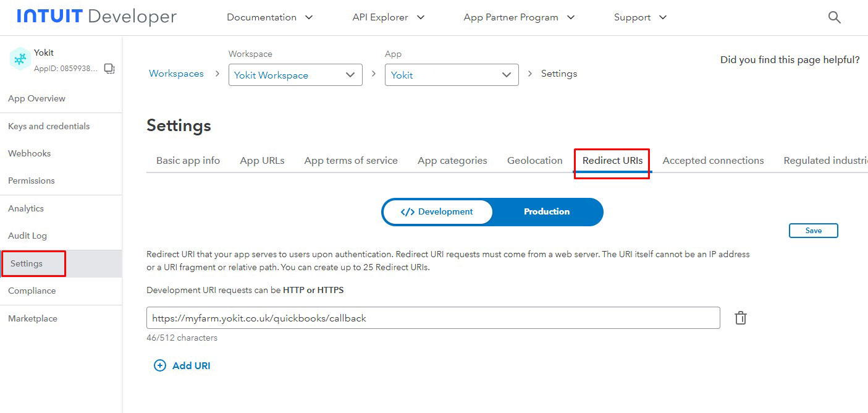Expand the API Explorer menu

(389, 17)
